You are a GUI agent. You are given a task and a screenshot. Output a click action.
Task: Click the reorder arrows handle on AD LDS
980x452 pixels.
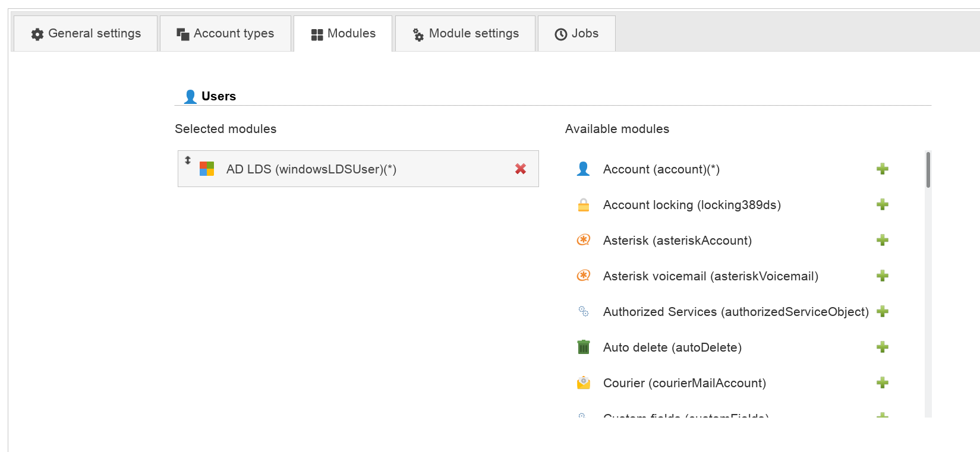[188, 160]
